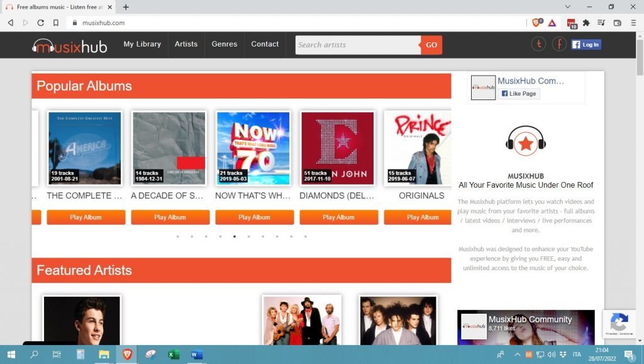This screenshot has height=364, width=644.
Task: Open the Brave main hamburger menu
Action: point(633,23)
